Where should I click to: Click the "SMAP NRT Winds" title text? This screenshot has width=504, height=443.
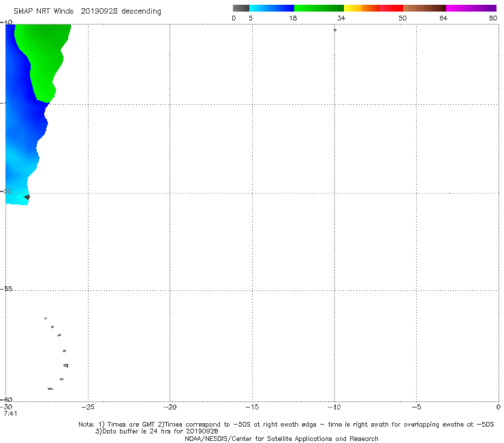pos(44,11)
